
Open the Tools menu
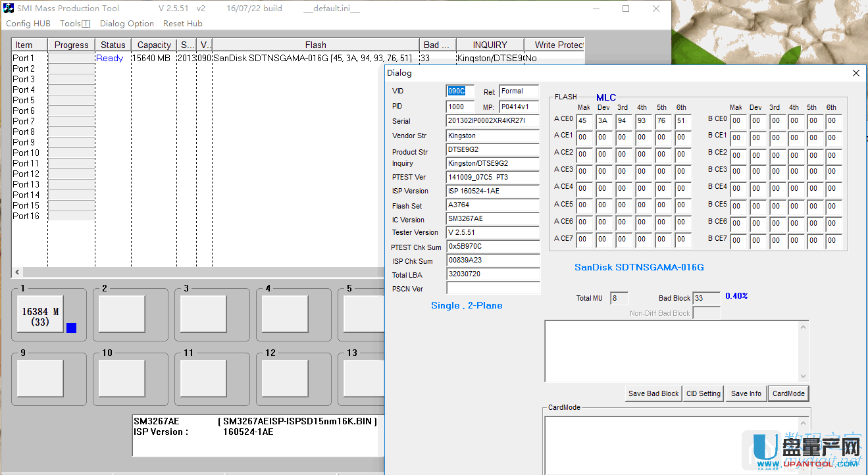[74, 24]
